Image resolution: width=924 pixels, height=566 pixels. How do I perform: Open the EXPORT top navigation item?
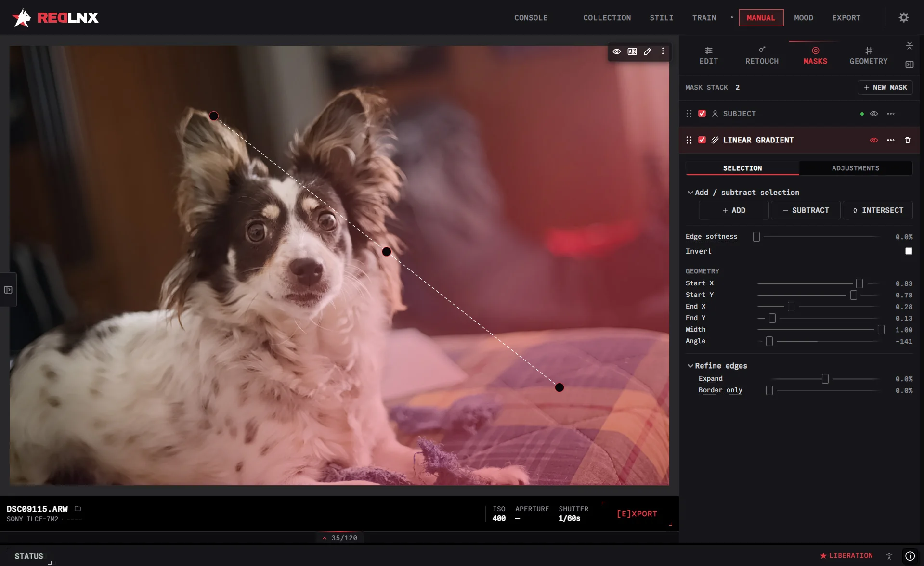click(x=846, y=18)
